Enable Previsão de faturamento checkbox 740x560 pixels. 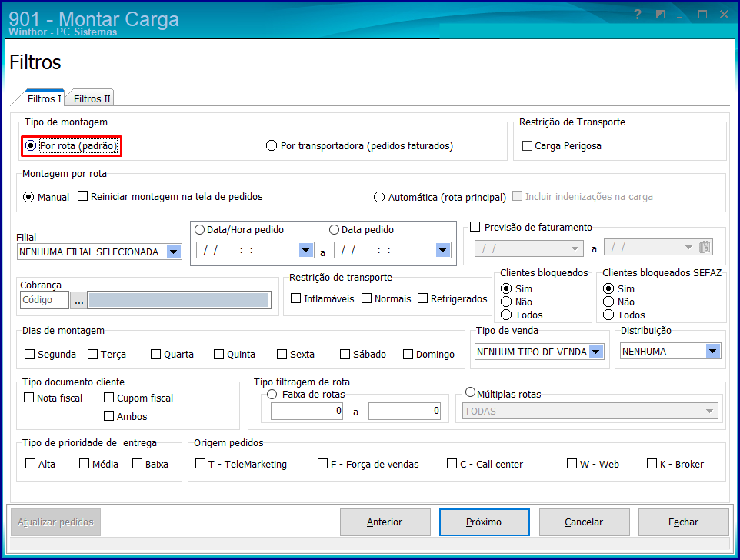click(475, 227)
